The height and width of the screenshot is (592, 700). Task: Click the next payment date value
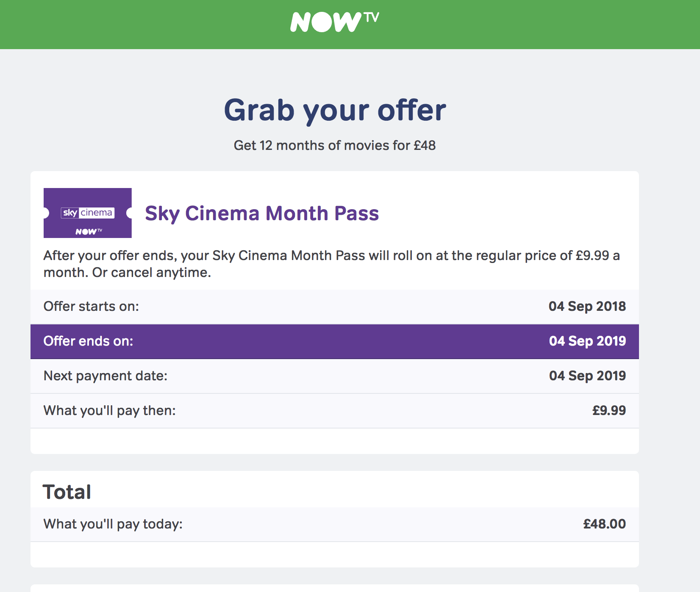coord(587,376)
